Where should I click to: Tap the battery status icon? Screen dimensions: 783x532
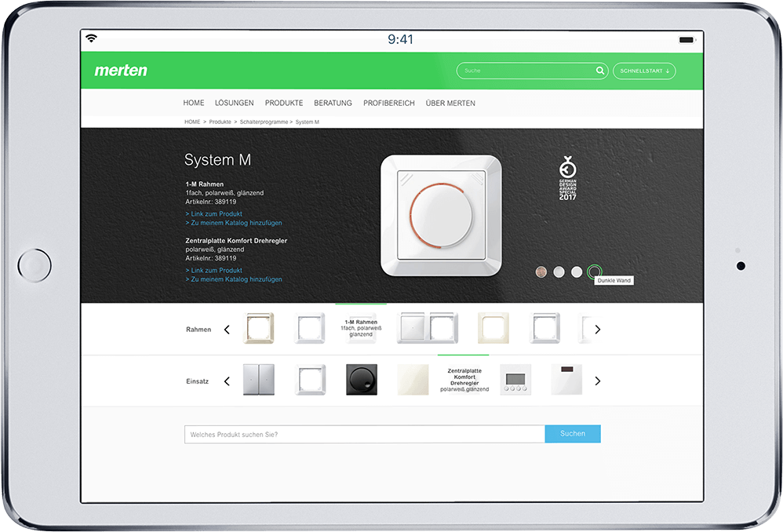pos(687,39)
